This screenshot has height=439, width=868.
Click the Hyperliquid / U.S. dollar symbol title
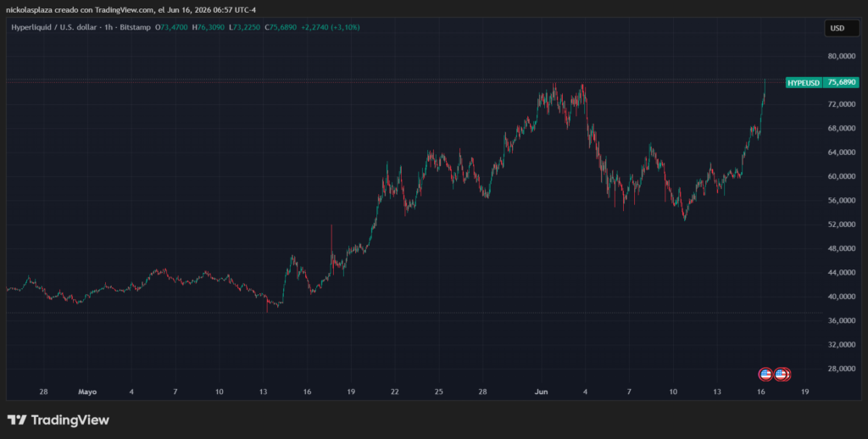coord(53,27)
